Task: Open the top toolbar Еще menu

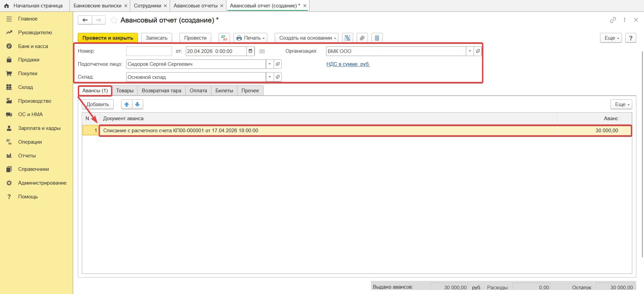Action: pyautogui.click(x=611, y=38)
